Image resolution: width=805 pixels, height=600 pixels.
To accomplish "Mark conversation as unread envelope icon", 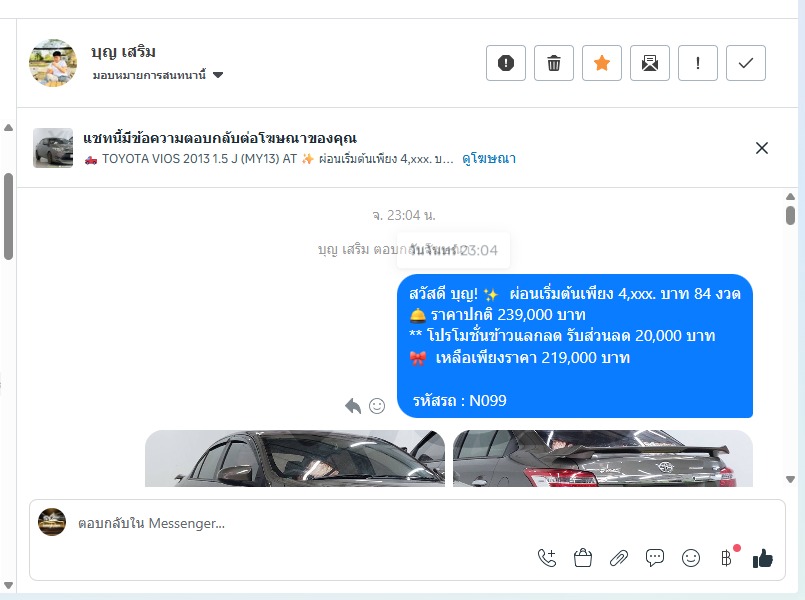I will [x=649, y=63].
